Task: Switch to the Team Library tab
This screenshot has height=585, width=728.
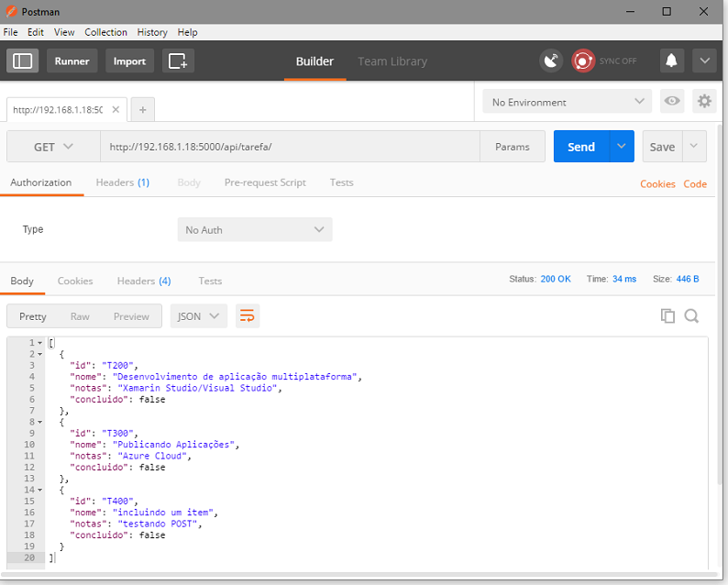Action: point(392,61)
